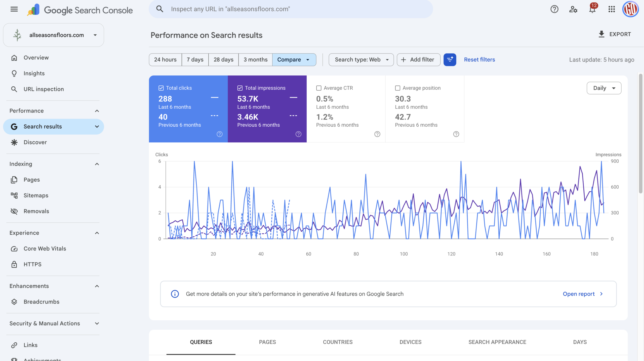644x361 pixels.
Task: Collapse the Performance sidebar section
Action: 97,111
